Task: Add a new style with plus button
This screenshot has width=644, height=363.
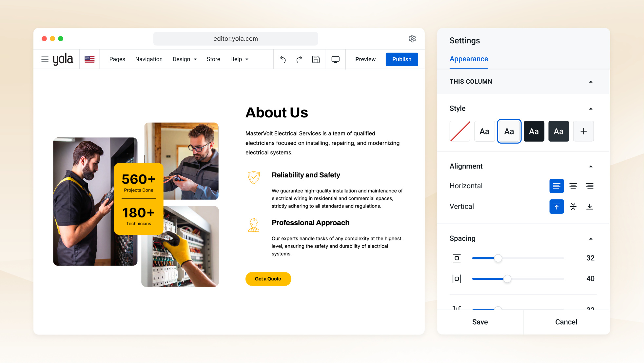Action: [x=583, y=131]
